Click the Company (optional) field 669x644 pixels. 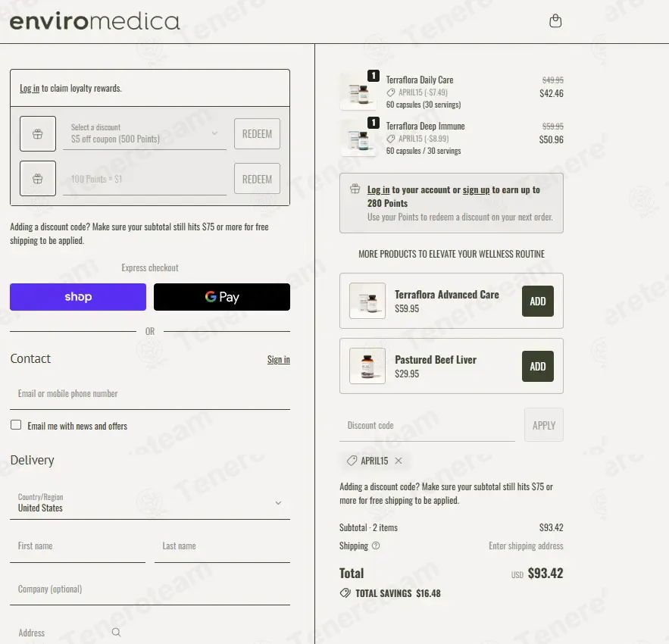pos(150,589)
